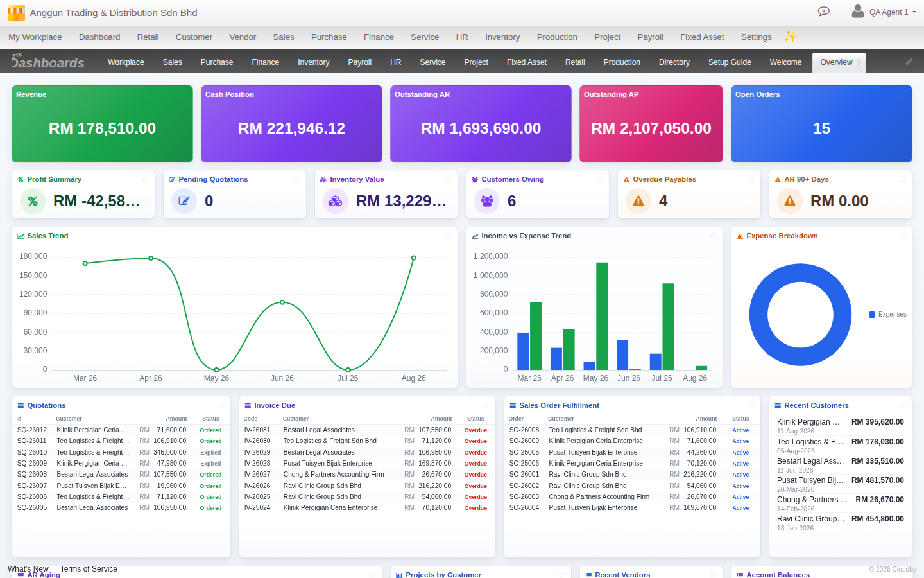Switch to the Welcome dashboard tab
Image resolution: width=924 pixels, height=578 pixels.
pos(785,62)
